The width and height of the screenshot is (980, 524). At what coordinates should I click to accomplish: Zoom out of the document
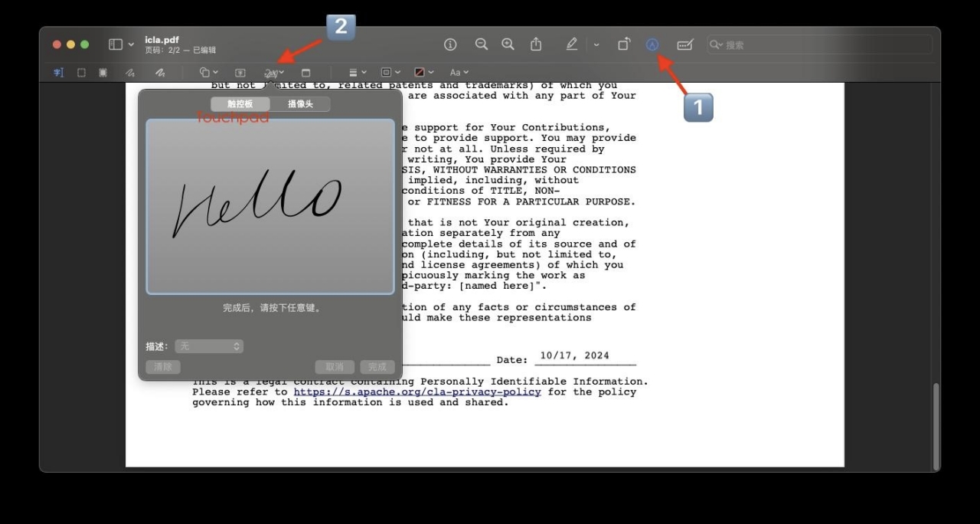point(481,44)
